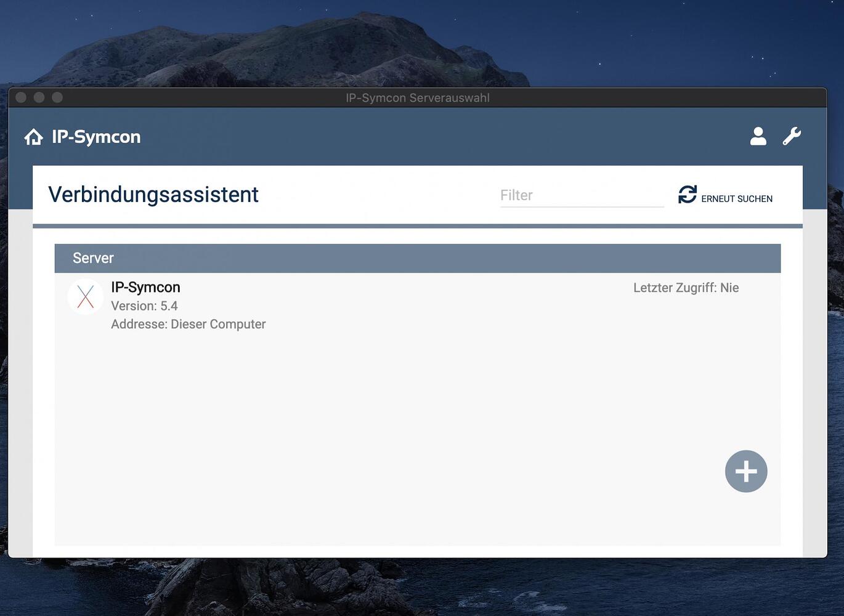Click the home icon next to IP-Symcon
Viewport: 844px width, 616px height.
tap(33, 136)
